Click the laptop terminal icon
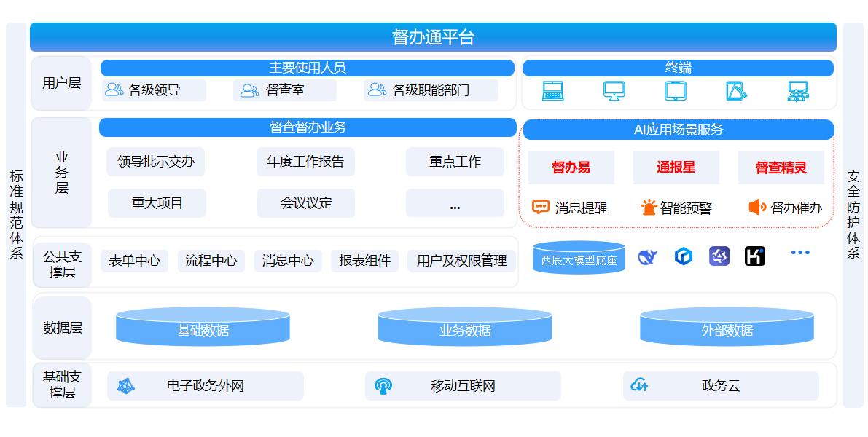 (552, 91)
